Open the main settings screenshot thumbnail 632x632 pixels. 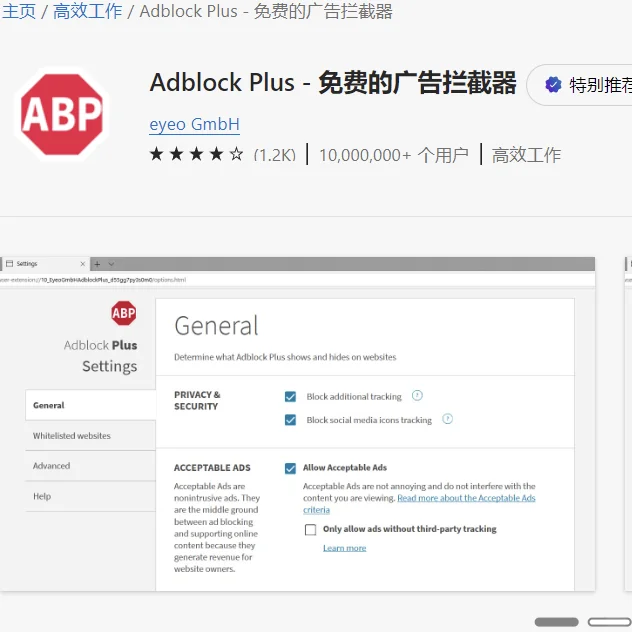[x=297, y=424]
